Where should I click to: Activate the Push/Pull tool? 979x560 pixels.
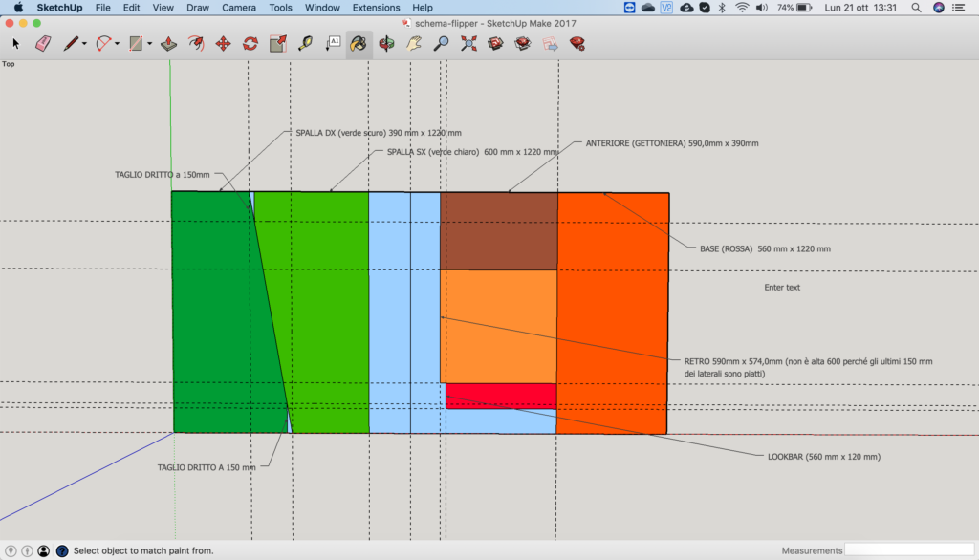point(168,44)
